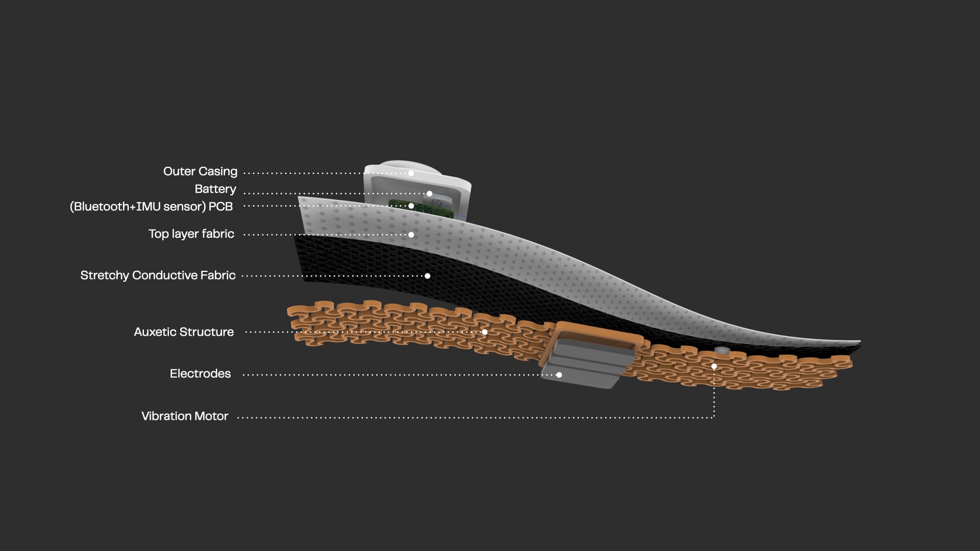This screenshot has height=551, width=980.
Task: Click the marker dot at the vibration motor
Action: click(714, 366)
